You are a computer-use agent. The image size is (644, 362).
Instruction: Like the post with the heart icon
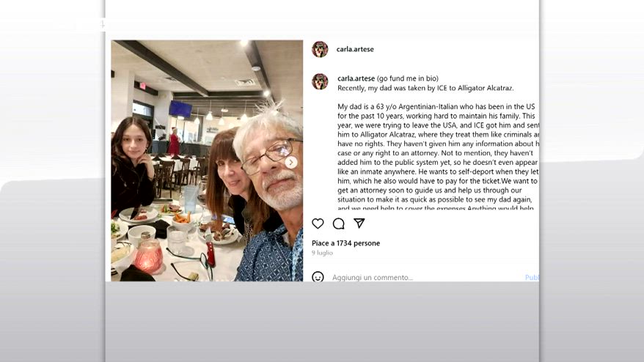point(318,224)
